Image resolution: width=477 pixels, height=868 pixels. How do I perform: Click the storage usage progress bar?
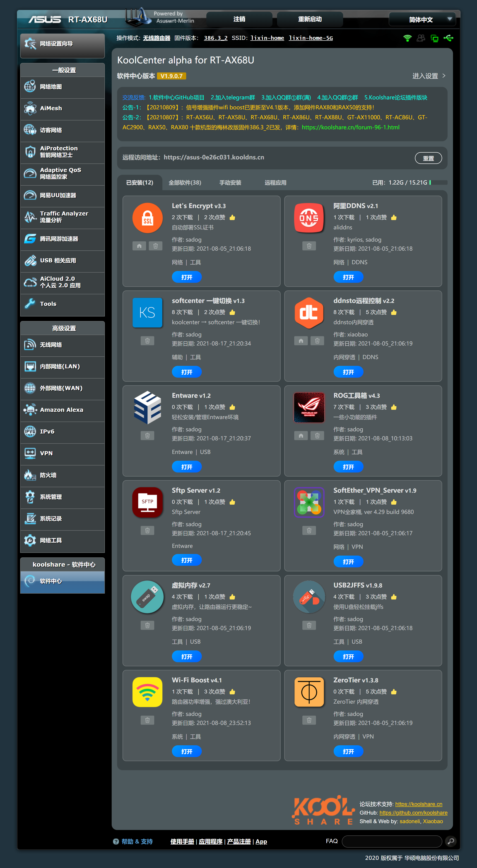[438, 182]
